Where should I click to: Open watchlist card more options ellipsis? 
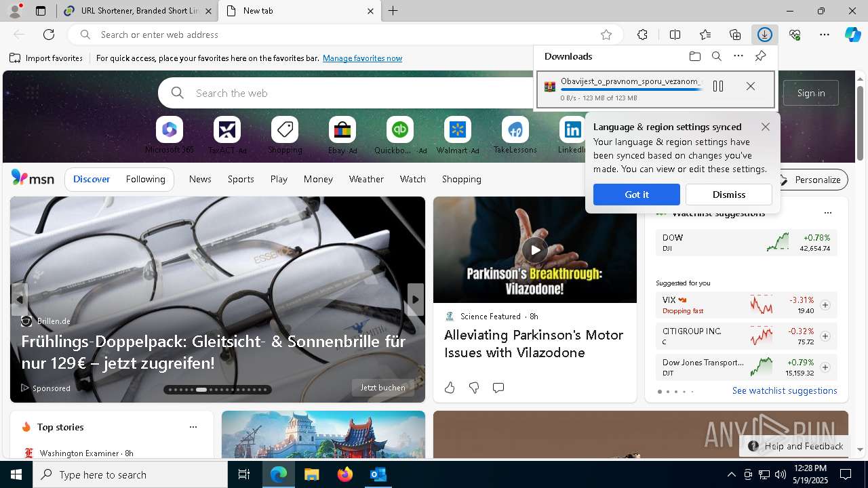click(x=827, y=213)
